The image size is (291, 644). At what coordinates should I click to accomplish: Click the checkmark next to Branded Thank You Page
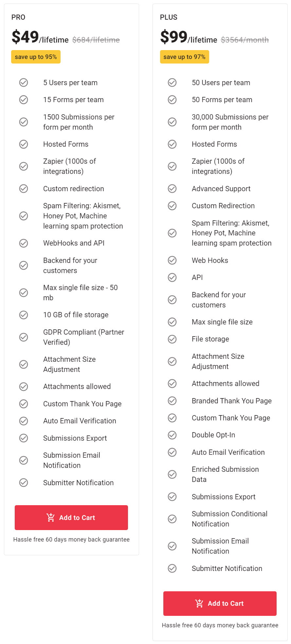coord(172,400)
